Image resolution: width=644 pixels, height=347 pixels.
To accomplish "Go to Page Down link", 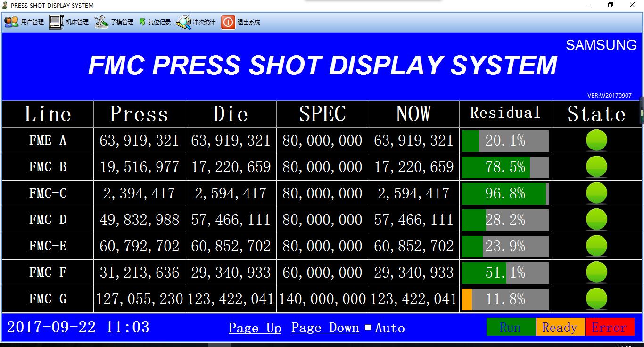I will pyautogui.click(x=325, y=328).
